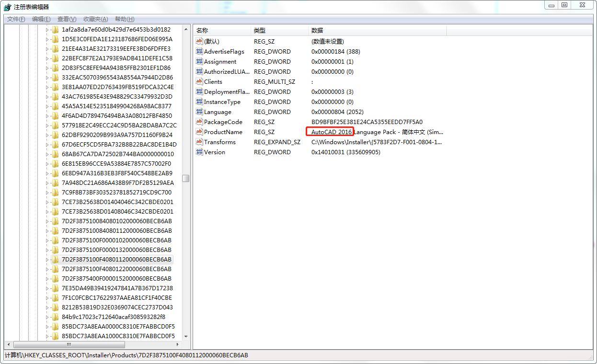Click the AuthorizedLUA... value icon
This screenshot has width=597, height=364.
click(x=199, y=71)
